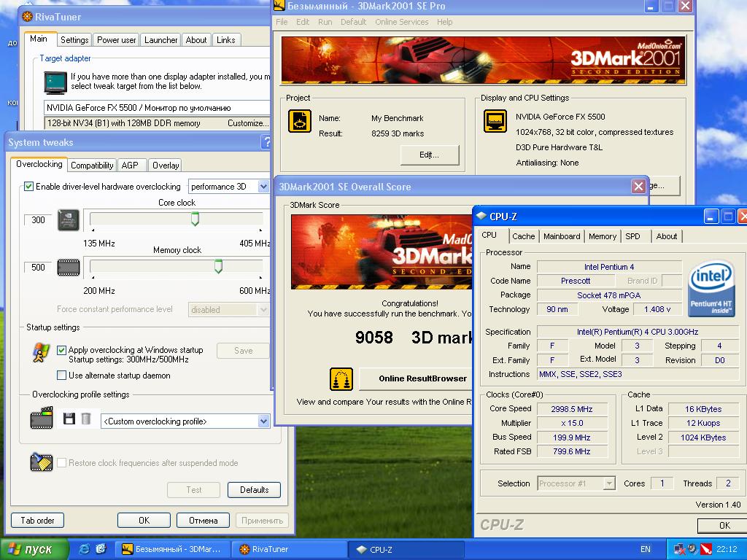The height and width of the screenshot is (560, 747).
Task: Click the overclocking profile card icon
Action: point(42,418)
